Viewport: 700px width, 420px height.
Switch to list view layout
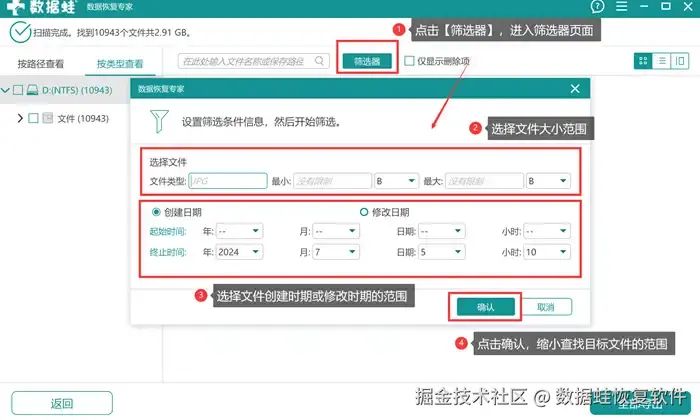[x=661, y=61]
